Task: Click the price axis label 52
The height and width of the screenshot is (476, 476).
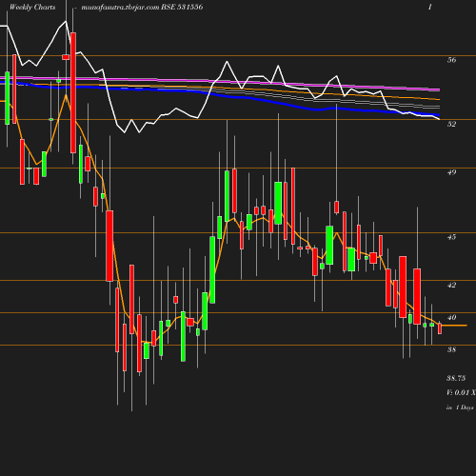Action: (x=451, y=124)
